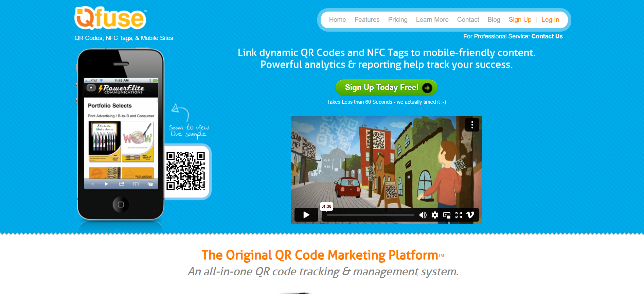Screen dimensions: 644x294
Task: Click the phone screen bookmarks icon
Action: pos(136,184)
